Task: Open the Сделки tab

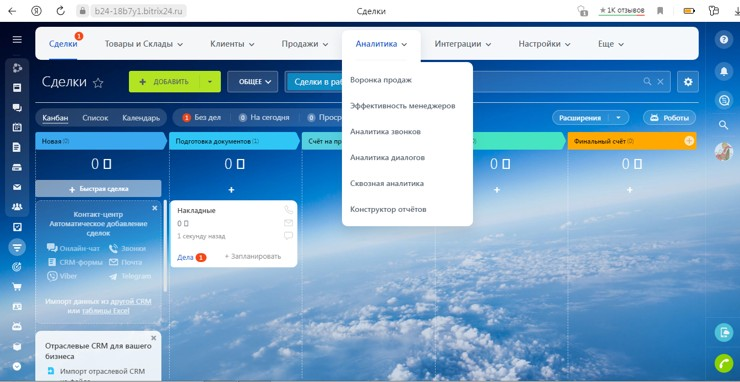Action: pos(63,44)
